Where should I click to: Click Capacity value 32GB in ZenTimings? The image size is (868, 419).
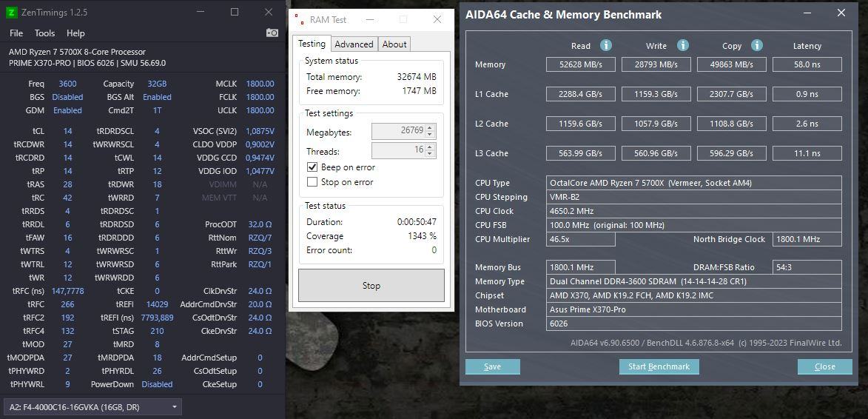tap(157, 84)
